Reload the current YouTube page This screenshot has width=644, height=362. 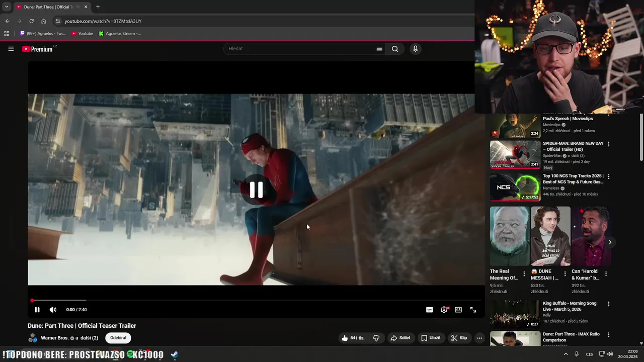(x=31, y=21)
